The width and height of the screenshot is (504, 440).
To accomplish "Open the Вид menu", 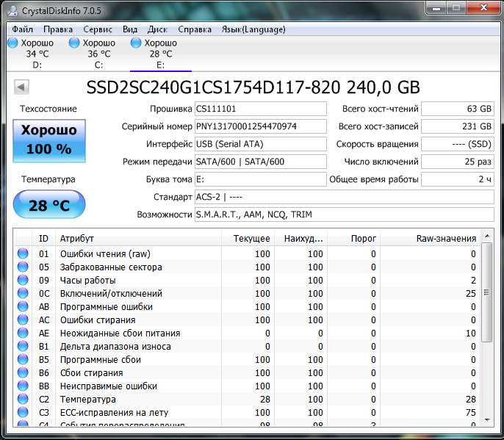I will click(x=130, y=29).
